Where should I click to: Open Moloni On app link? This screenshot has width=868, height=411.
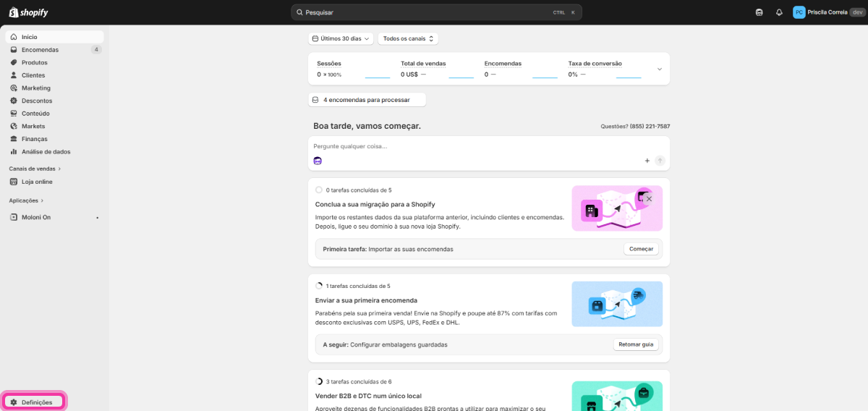[54, 217]
